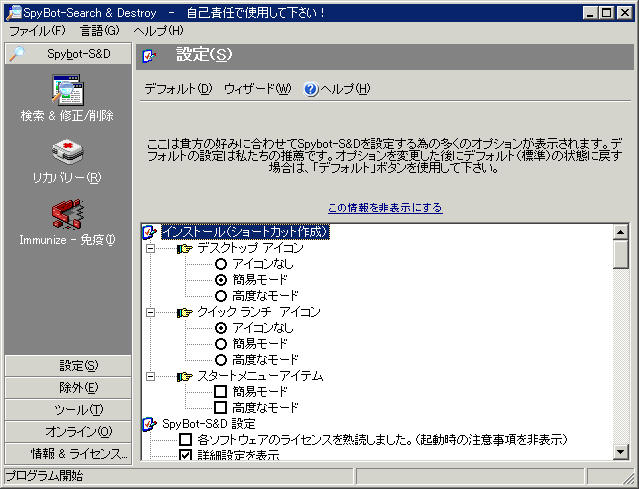Open the ヘルプ(H) menu in menu bar
The image size is (639, 489).
point(158,31)
